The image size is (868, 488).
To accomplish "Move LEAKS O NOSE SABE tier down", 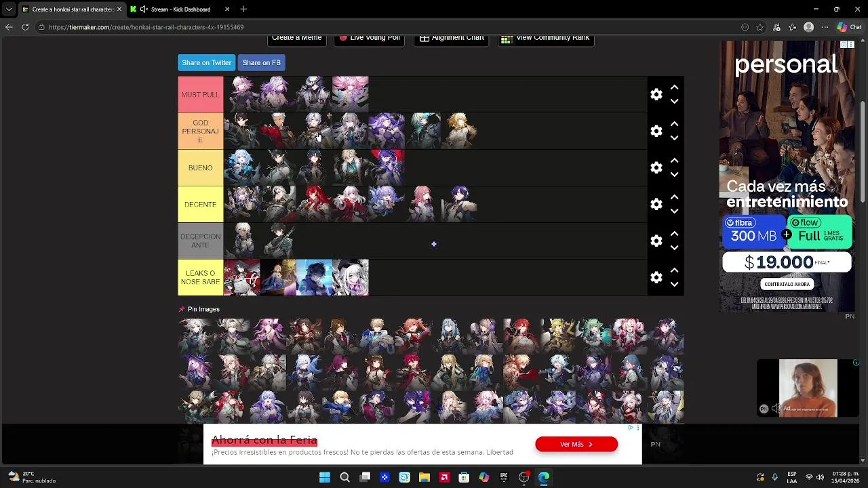I will point(674,284).
